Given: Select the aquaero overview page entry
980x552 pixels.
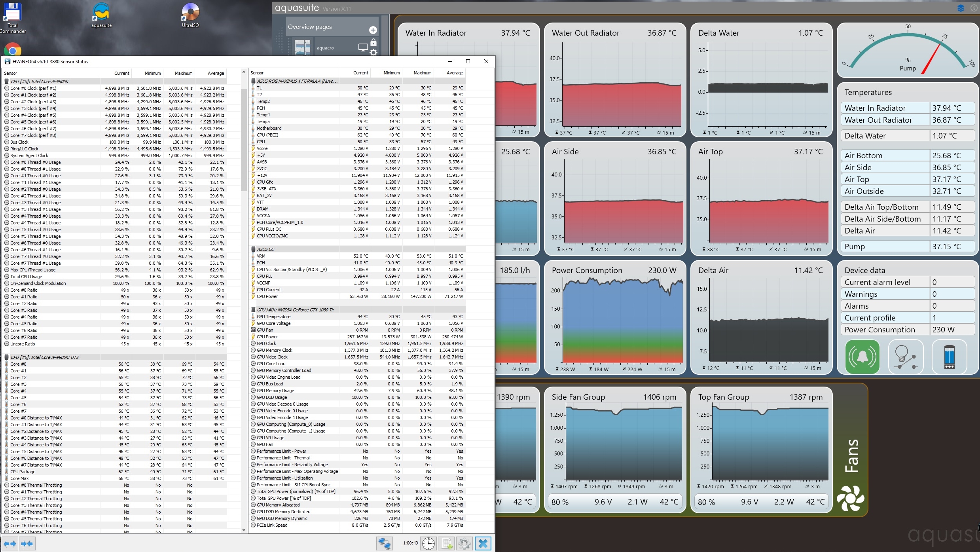Looking at the screenshot, I should pos(325,48).
